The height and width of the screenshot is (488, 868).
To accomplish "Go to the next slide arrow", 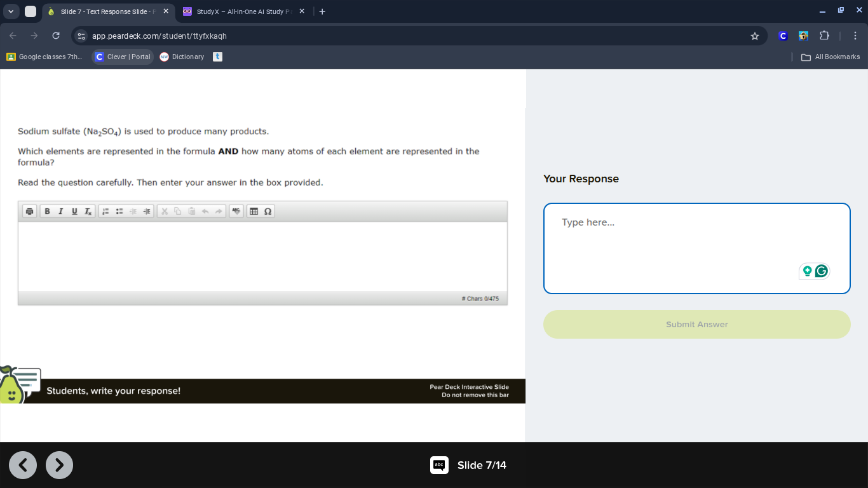I will [x=59, y=465].
